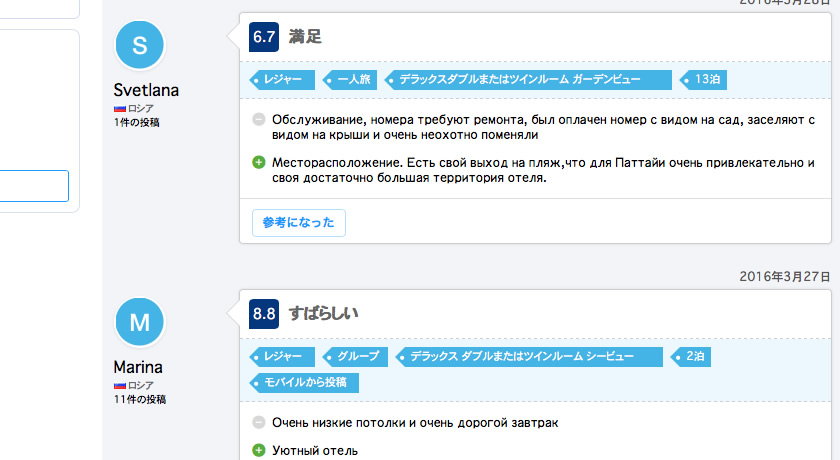Click the comment Очень низкие потолки
The image size is (840, 460).
click(415, 423)
